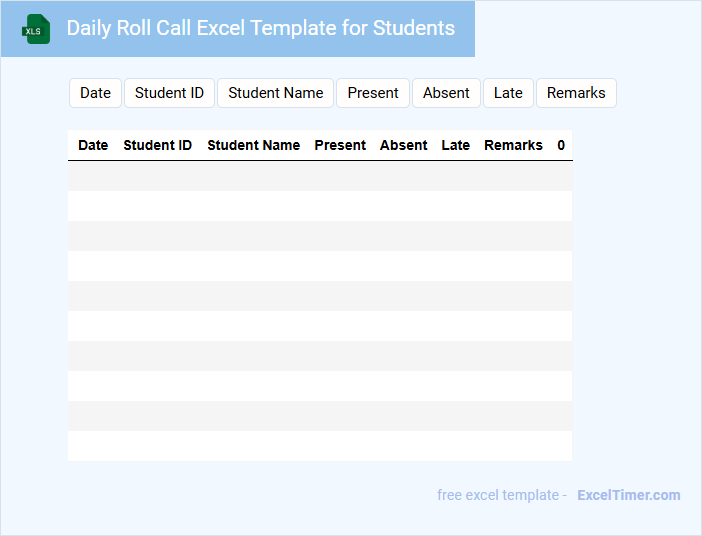This screenshot has width=702, height=536.
Task: Open the ExcelTimer.com link
Action: tap(628, 495)
